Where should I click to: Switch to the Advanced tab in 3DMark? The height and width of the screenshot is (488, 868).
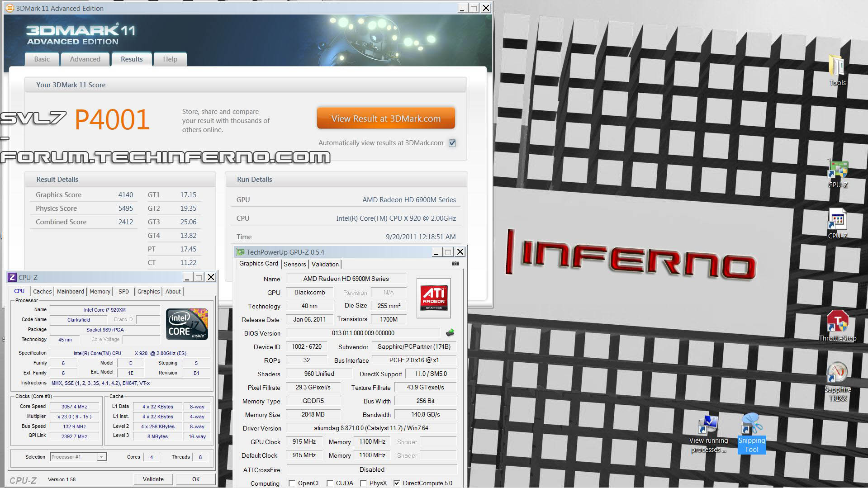tap(85, 59)
